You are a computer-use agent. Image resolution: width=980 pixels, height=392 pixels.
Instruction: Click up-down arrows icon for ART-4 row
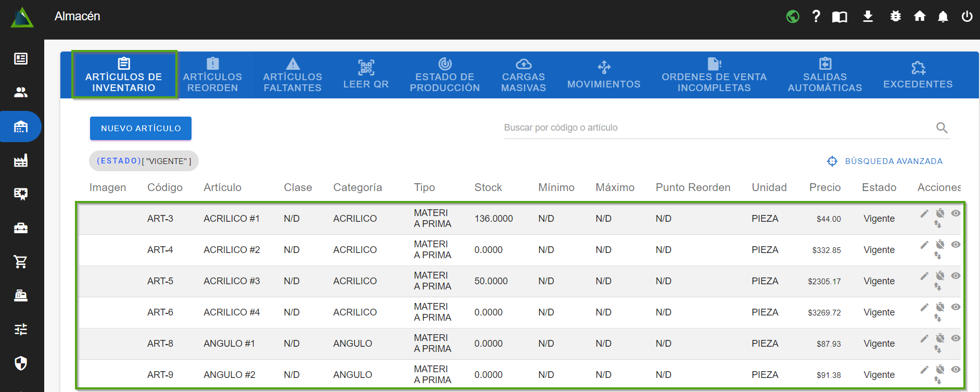click(937, 256)
